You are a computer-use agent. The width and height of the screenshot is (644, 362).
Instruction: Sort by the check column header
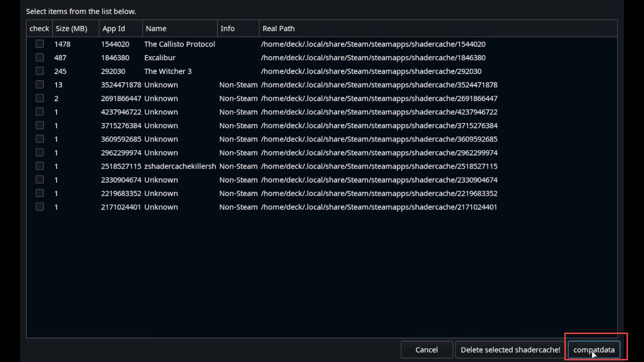(39, 28)
